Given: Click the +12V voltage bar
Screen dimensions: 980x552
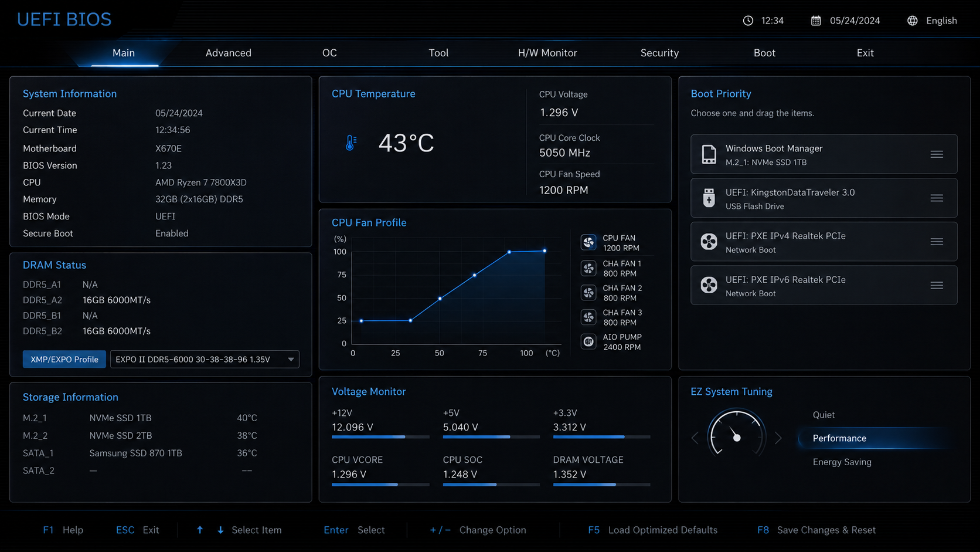Looking at the screenshot, I should tap(380, 437).
